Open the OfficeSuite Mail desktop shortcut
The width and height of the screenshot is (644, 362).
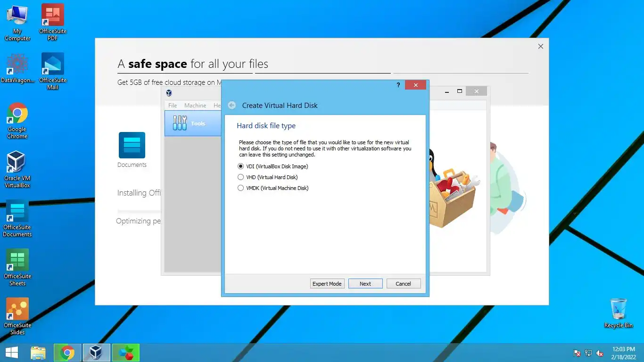click(x=53, y=71)
